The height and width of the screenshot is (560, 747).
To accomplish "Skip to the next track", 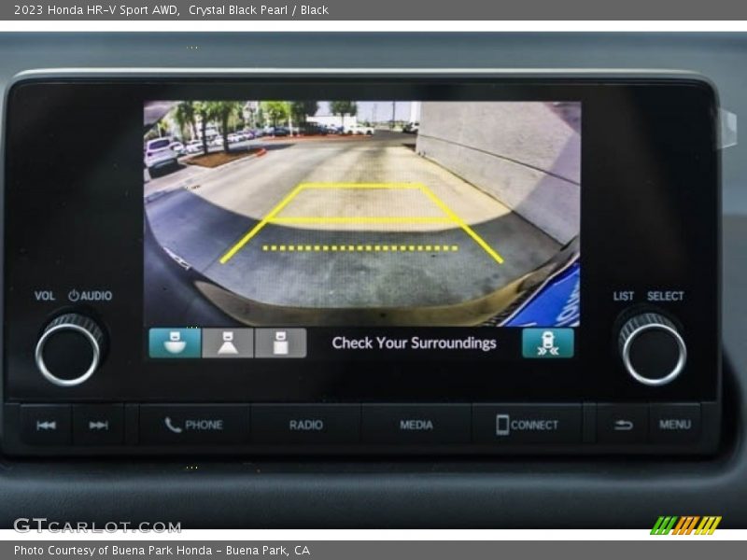I will [99, 426].
